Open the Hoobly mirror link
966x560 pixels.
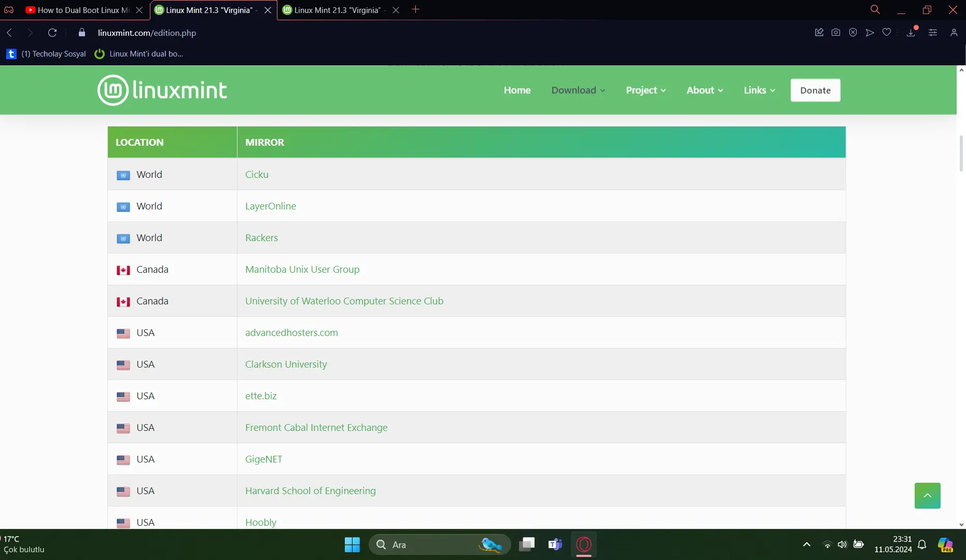(x=261, y=522)
